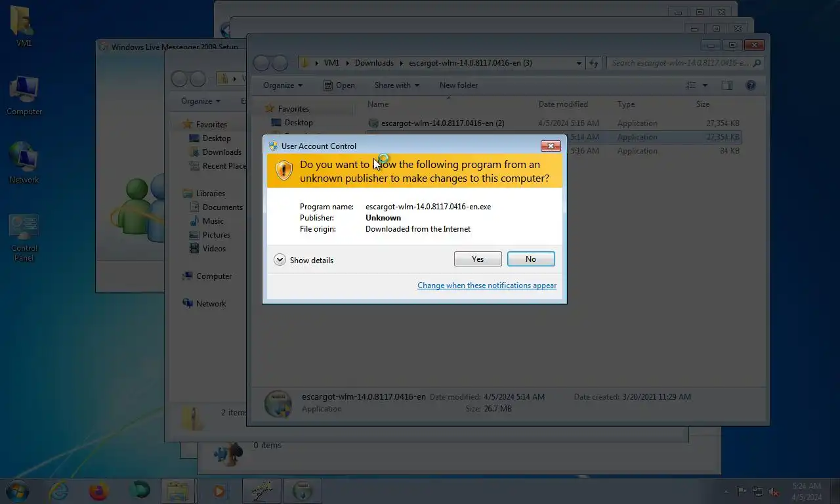Click New folder in Explorer toolbar
Screen dimensions: 840x504
coord(459,85)
